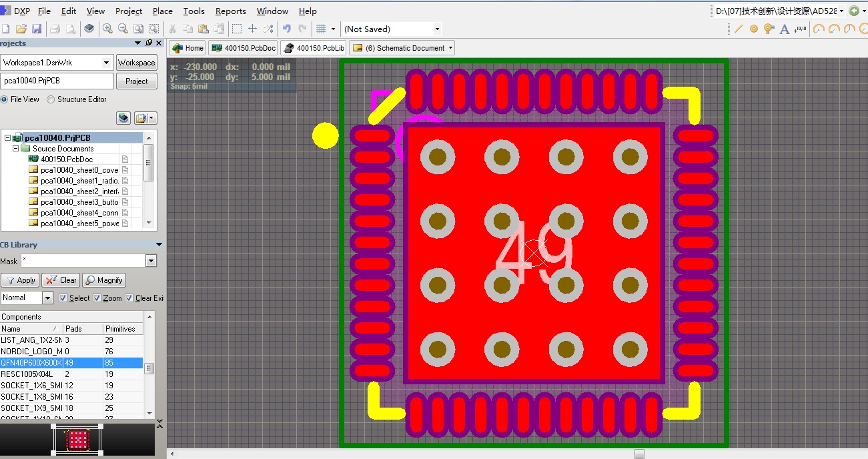This screenshot has height=459, width=868.
Task: Redo the last undone action
Action: pos(302,29)
